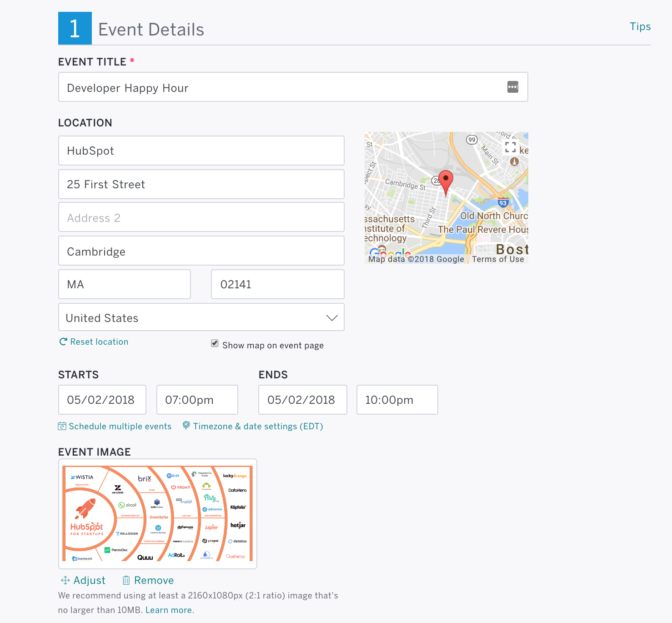Click the zip code field 02141
The width and height of the screenshot is (672, 623).
point(277,284)
